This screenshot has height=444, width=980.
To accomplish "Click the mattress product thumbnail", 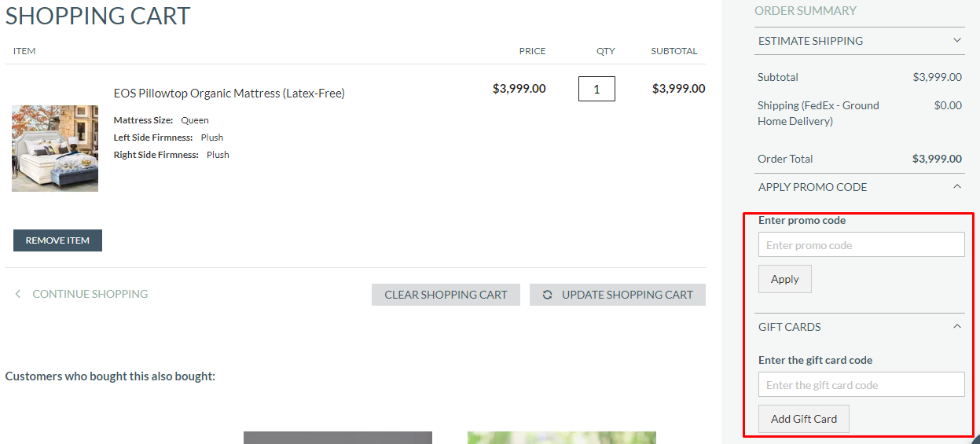I will [55, 149].
